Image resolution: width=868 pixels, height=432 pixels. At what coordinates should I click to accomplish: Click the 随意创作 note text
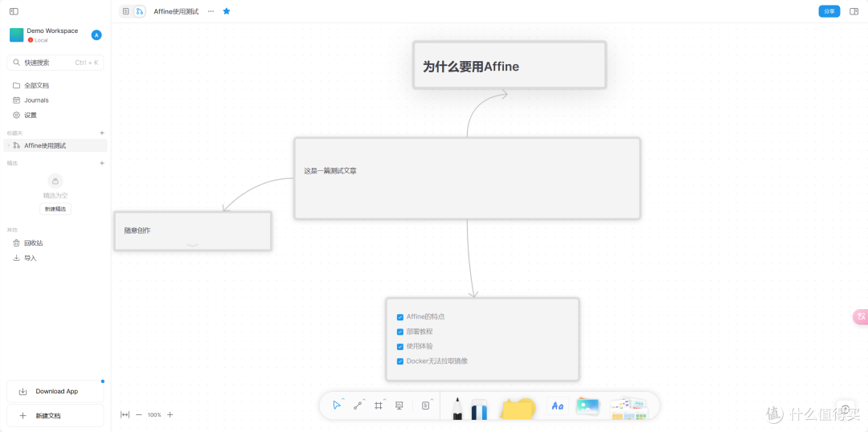tap(137, 230)
